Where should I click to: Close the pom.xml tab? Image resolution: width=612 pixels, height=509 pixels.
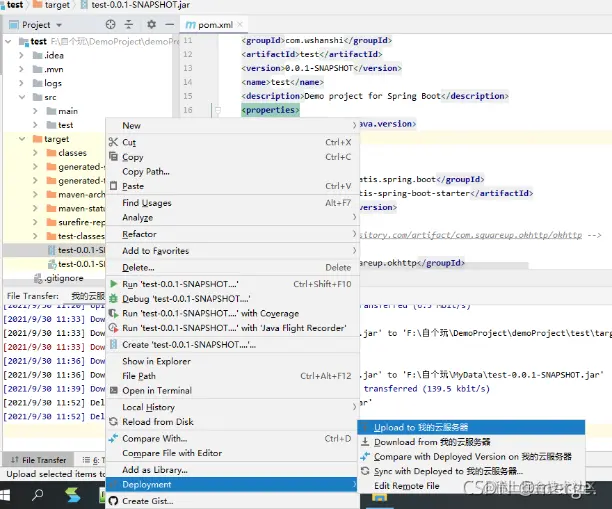240,24
